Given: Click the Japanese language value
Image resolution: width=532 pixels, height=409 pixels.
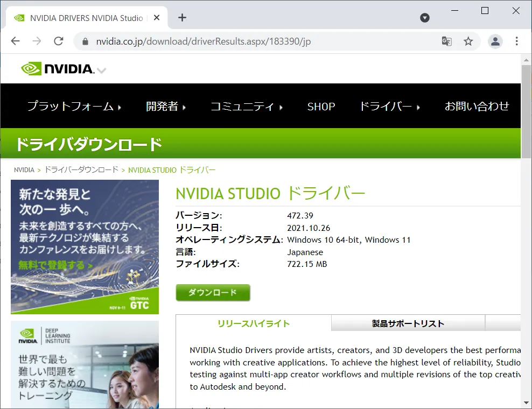Looking at the screenshot, I should (x=305, y=252).
